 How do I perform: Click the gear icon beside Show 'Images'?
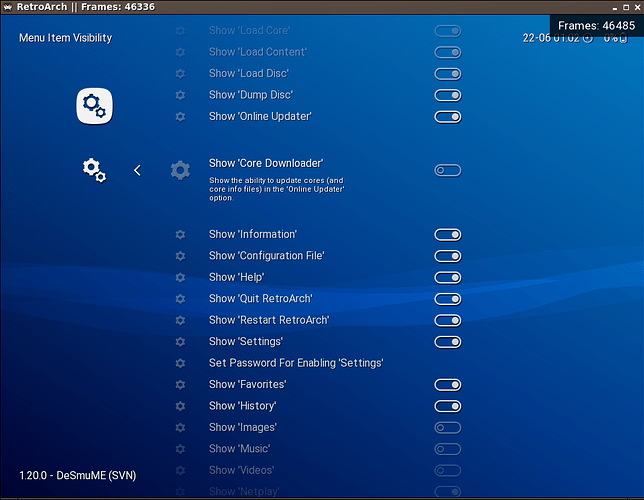coord(180,428)
